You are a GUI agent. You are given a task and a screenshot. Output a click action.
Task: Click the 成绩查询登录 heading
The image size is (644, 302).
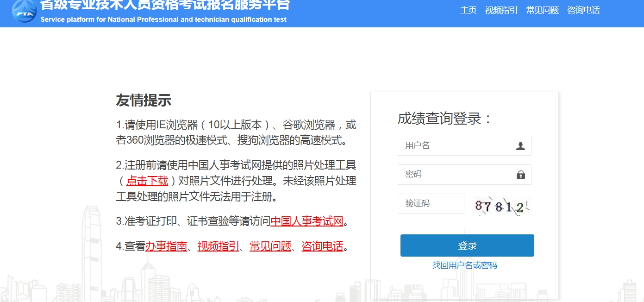click(x=444, y=118)
